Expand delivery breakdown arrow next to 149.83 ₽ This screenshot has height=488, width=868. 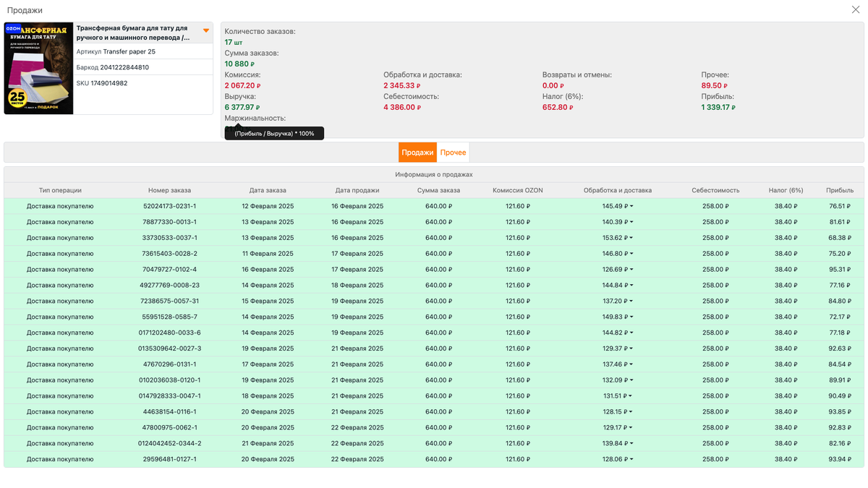(631, 317)
